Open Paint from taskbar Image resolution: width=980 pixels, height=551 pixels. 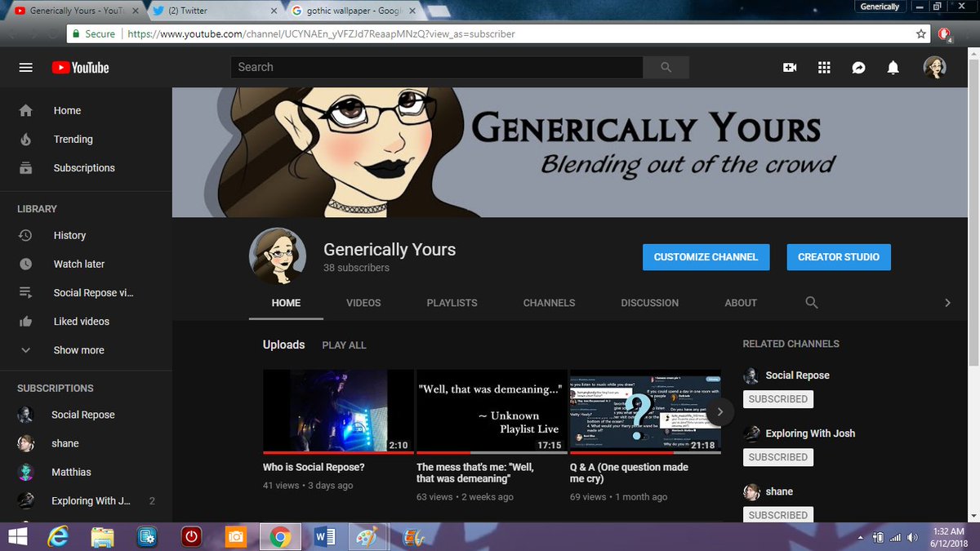coord(368,536)
